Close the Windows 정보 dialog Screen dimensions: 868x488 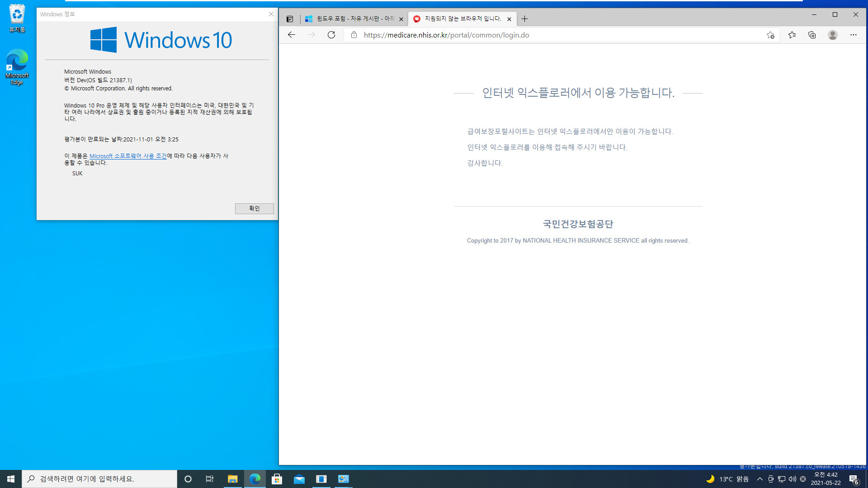271,14
